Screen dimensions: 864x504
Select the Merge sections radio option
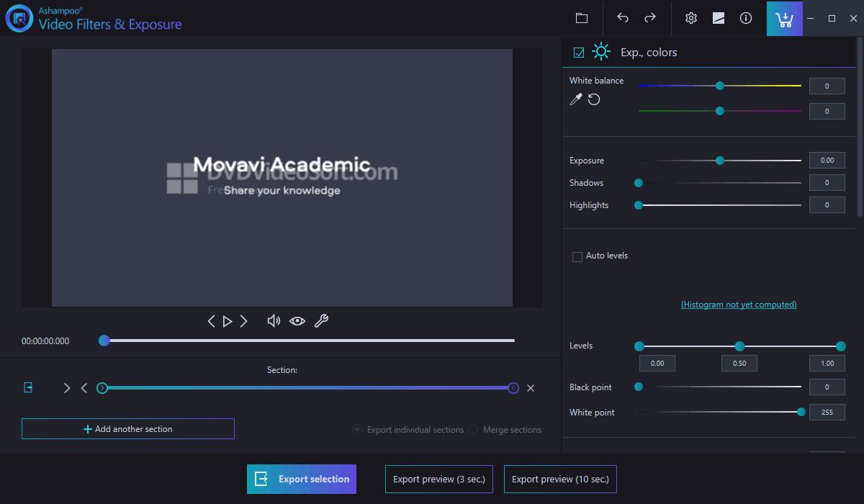pyautogui.click(x=473, y=429)
